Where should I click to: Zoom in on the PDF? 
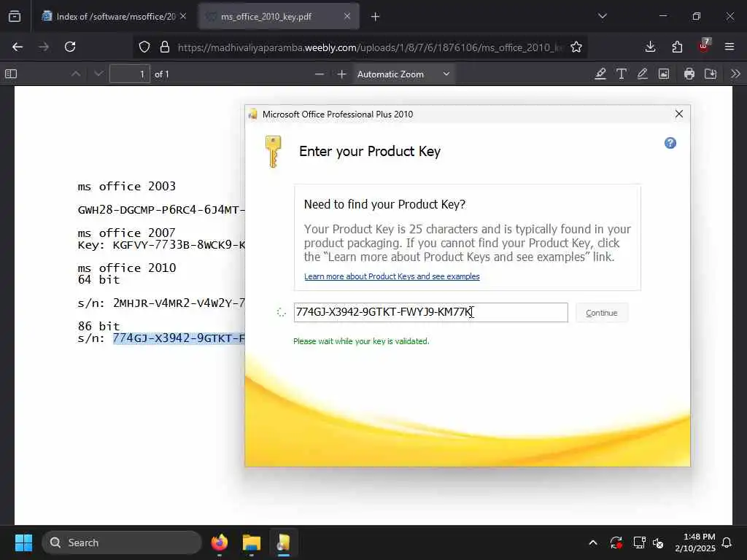[341, 74]
